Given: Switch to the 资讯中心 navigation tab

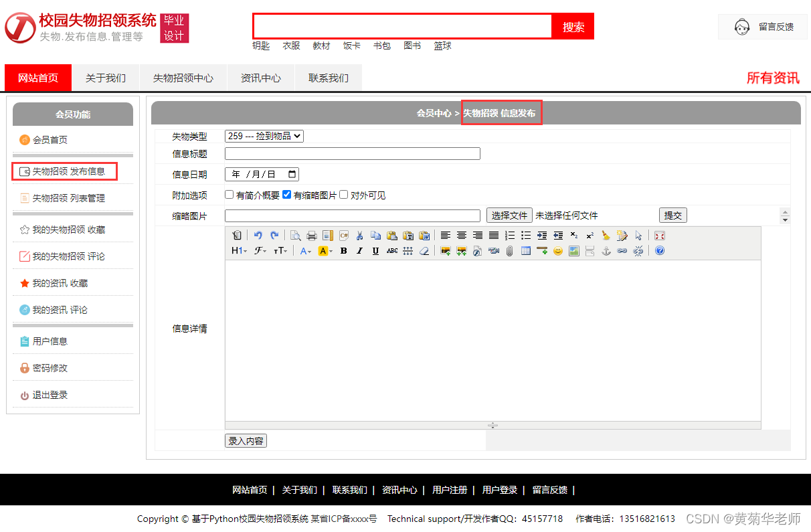Looking at the screenshot, I should point(260,78).
